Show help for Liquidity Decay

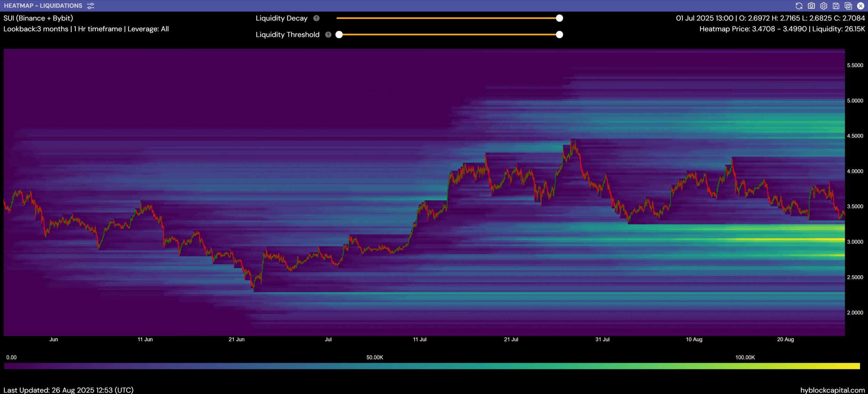316,18
